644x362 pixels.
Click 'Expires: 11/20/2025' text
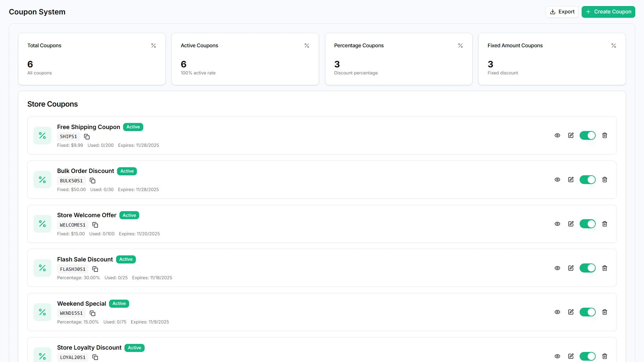(139, 234)
